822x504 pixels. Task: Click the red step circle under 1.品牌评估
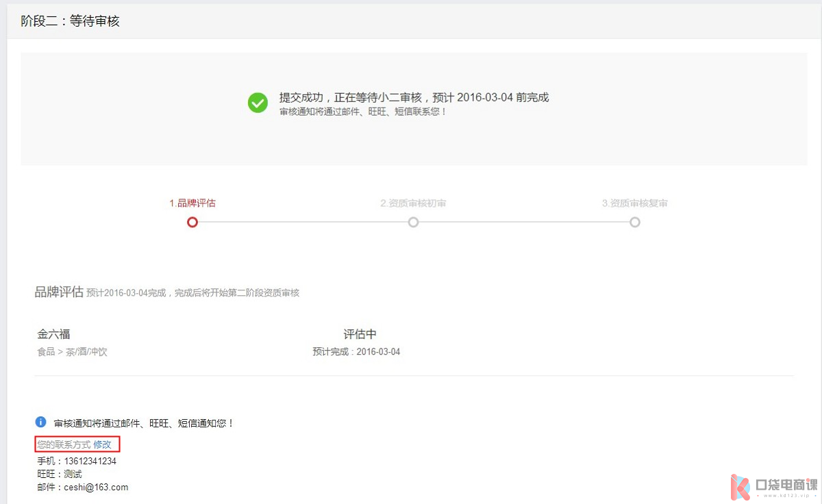192,222
